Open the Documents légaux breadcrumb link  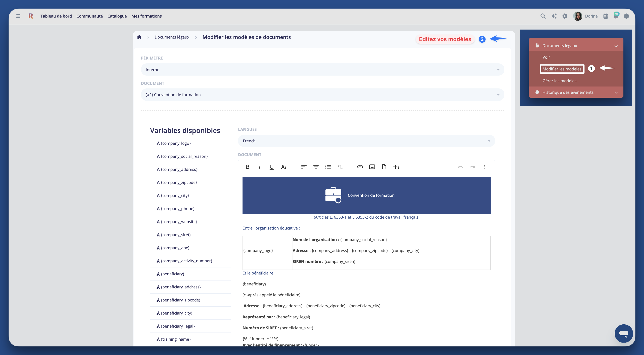pos(172,37)
